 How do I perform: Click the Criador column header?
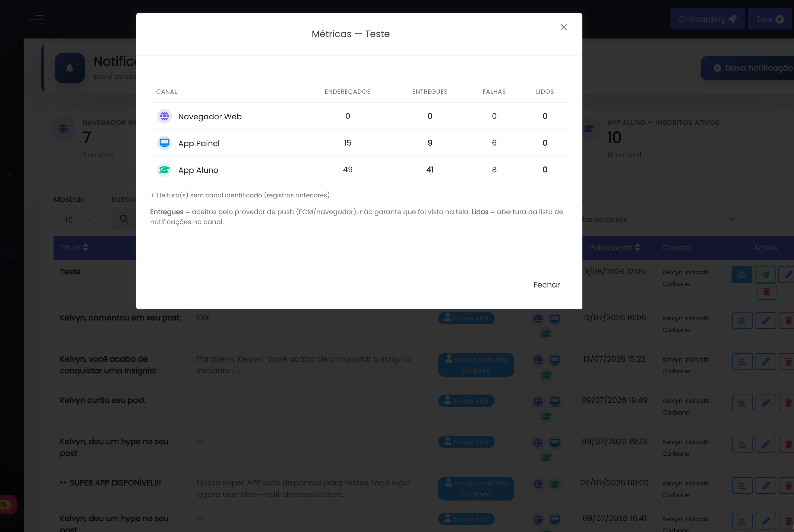(x=677, y=248)
